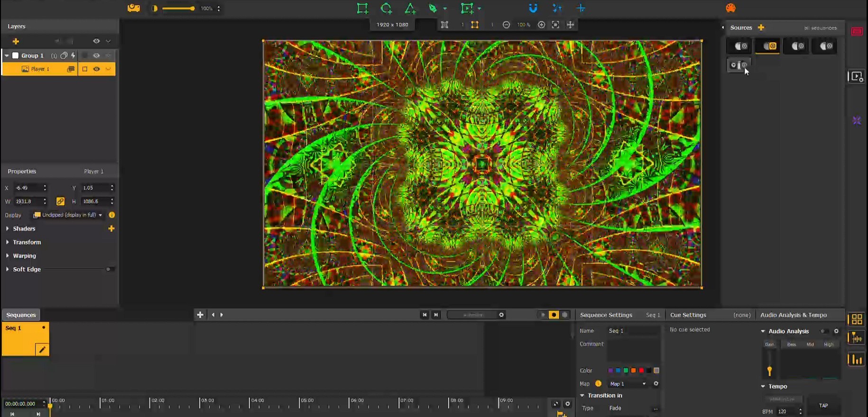The image size is (868, 417).
Task: Toggle the Group 1 blend circles icon
Action: point(64,55)
